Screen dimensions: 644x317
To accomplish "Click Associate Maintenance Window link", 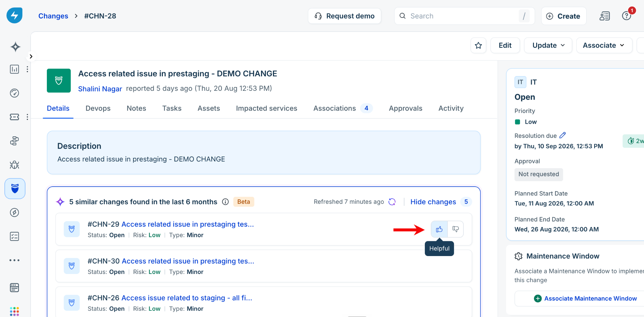I will click(x=590, y=298).
